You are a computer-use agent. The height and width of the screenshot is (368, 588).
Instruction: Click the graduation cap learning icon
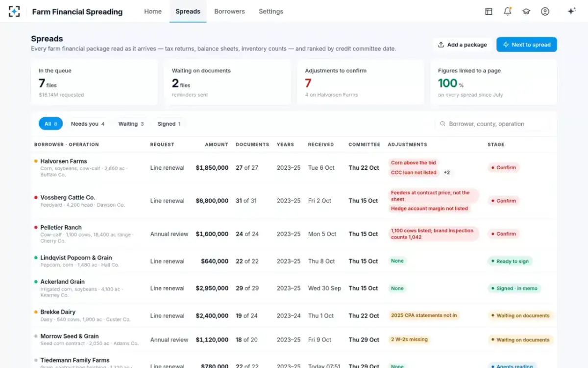(526, 11)
